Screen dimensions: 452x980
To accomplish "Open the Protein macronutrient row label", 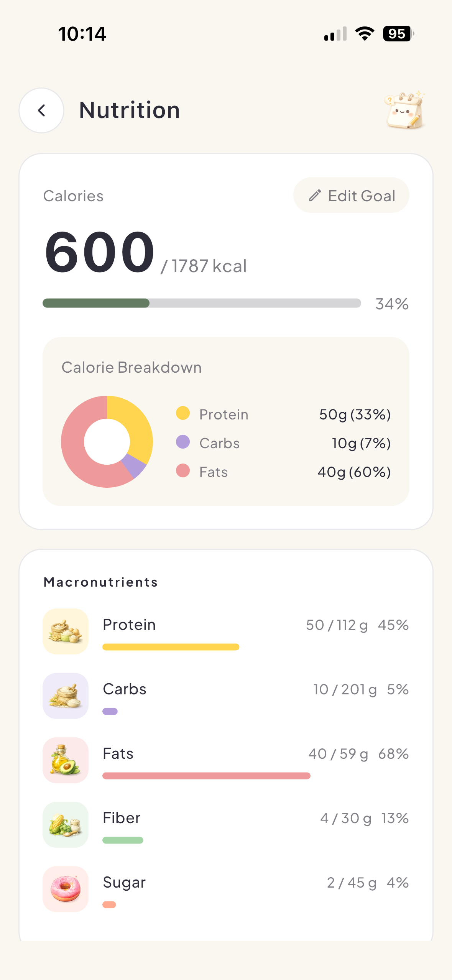I will point(129,625).
